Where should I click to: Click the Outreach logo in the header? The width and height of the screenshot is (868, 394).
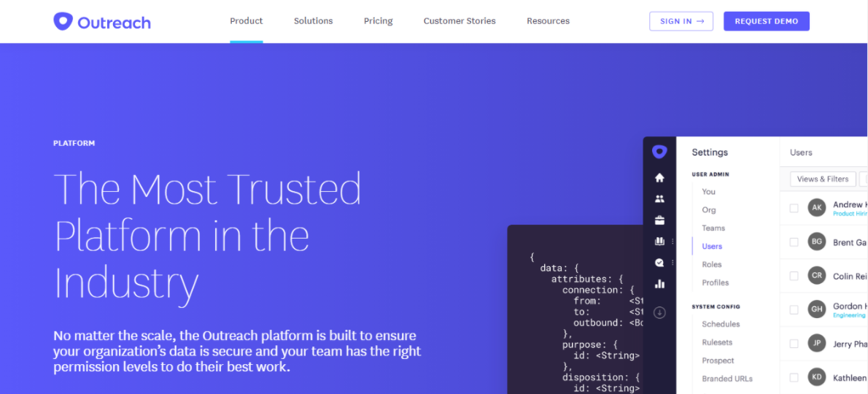coord(102,22)
